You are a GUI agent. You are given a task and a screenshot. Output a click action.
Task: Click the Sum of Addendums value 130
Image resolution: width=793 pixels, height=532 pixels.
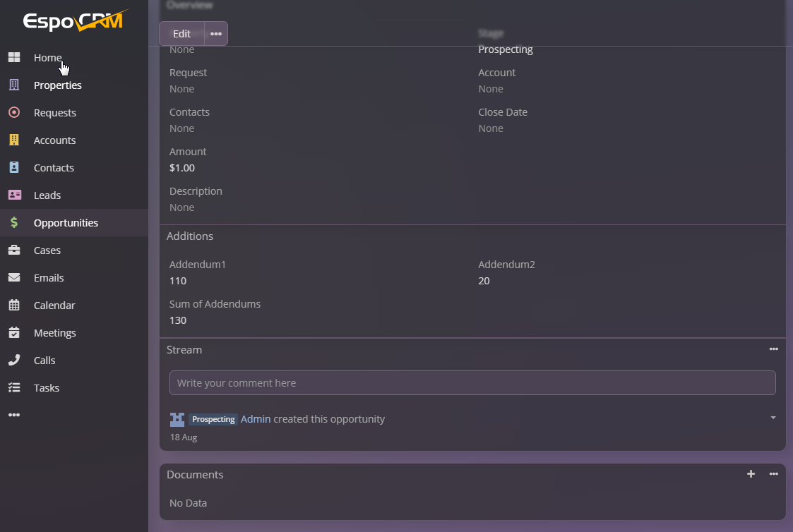(x=178, y=320)
